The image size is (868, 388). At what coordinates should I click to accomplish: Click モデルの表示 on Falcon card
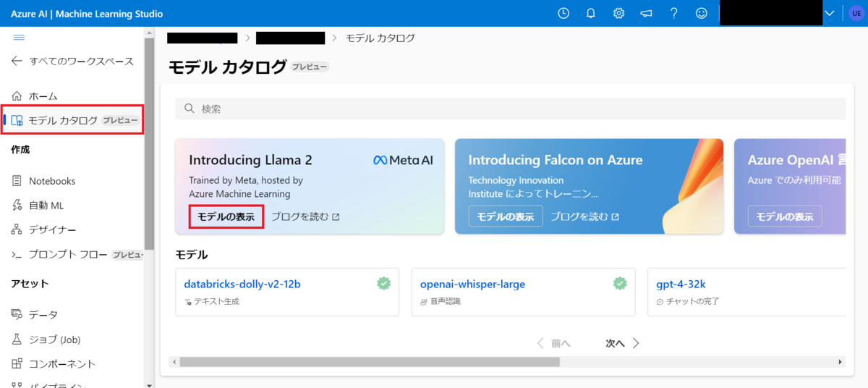tap(506, 216)
